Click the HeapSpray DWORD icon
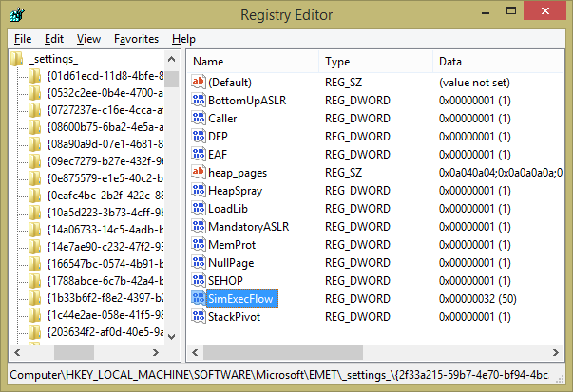 pyautogui.click(x=199, y=190)
